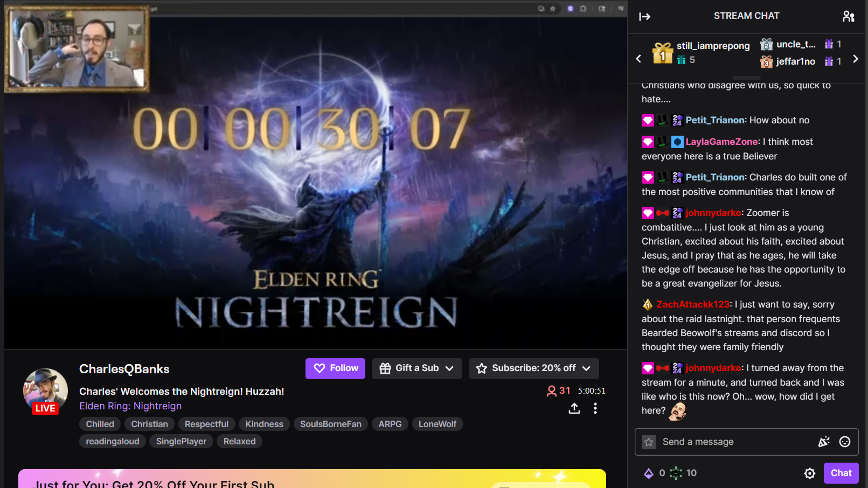Click the share stream icon
The height and width of the screenshot is (488, 868).
pos(574,409)
